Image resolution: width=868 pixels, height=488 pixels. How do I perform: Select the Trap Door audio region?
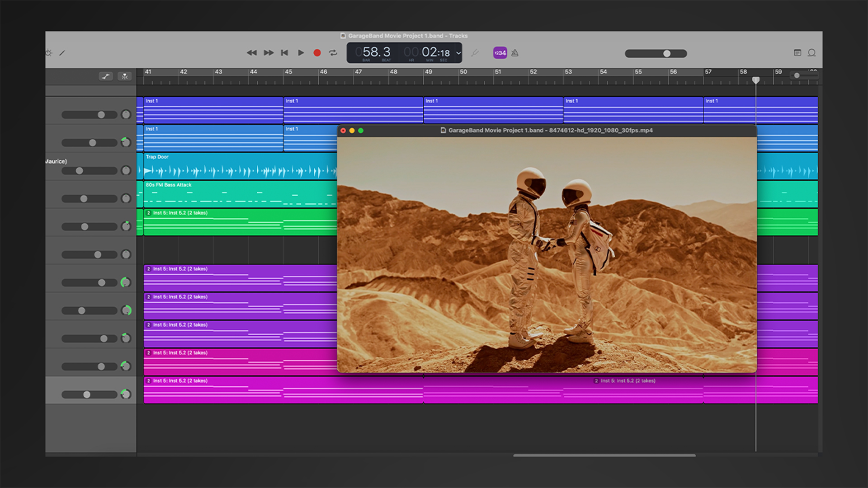(x=240, y=166)
